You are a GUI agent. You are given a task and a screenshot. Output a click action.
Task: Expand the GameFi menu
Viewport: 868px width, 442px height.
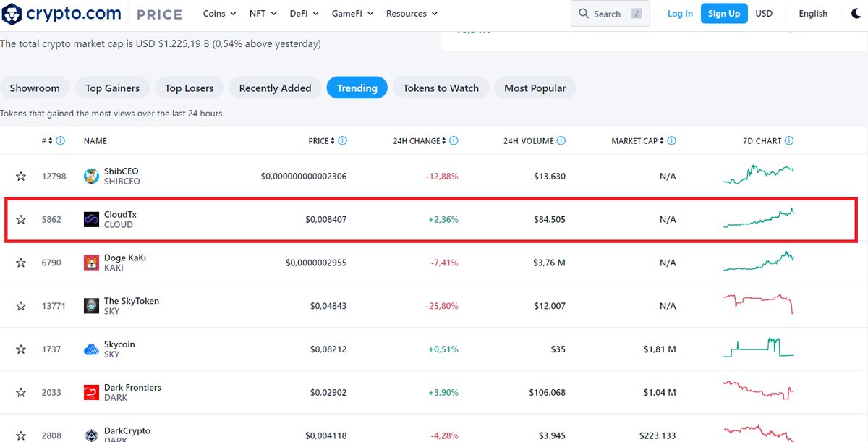coord(353,14)
